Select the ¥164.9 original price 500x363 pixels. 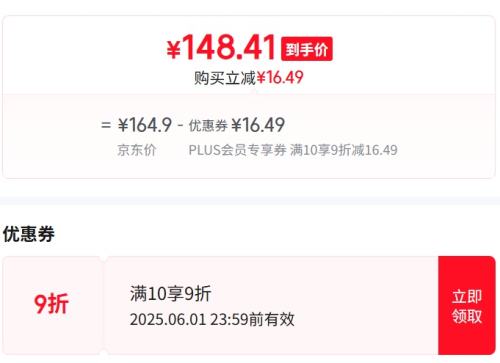145,125
